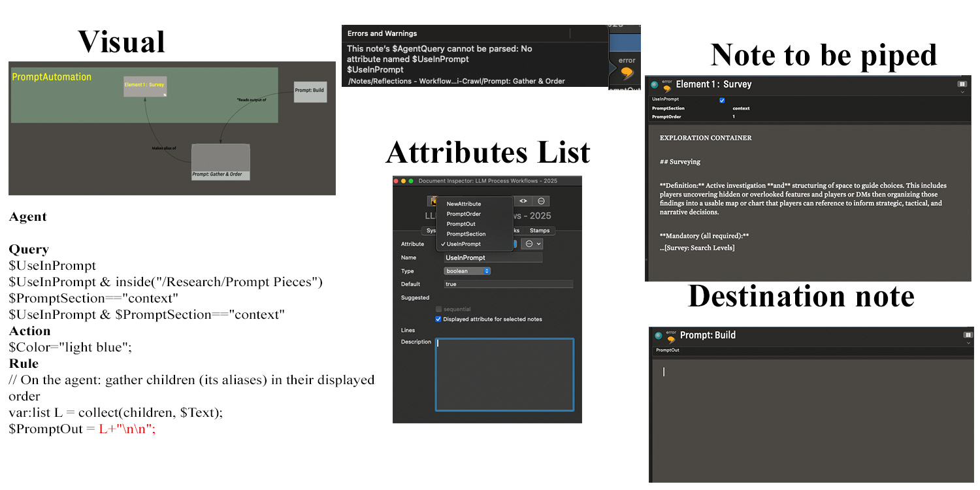
Task: Switch to the Stamps tab
Action: (539, 231)
